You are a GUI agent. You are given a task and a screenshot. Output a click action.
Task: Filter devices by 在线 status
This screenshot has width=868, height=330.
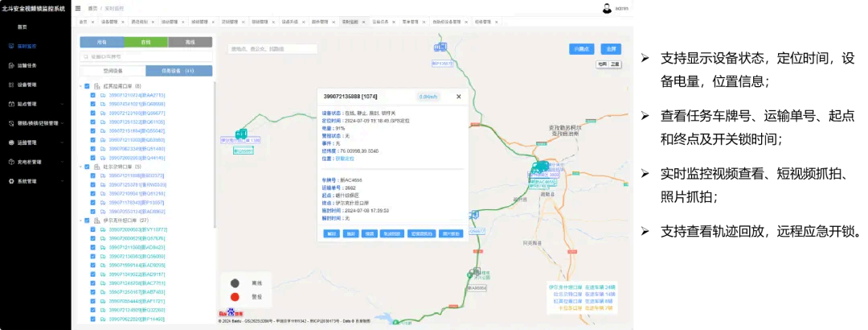point(145,42)
